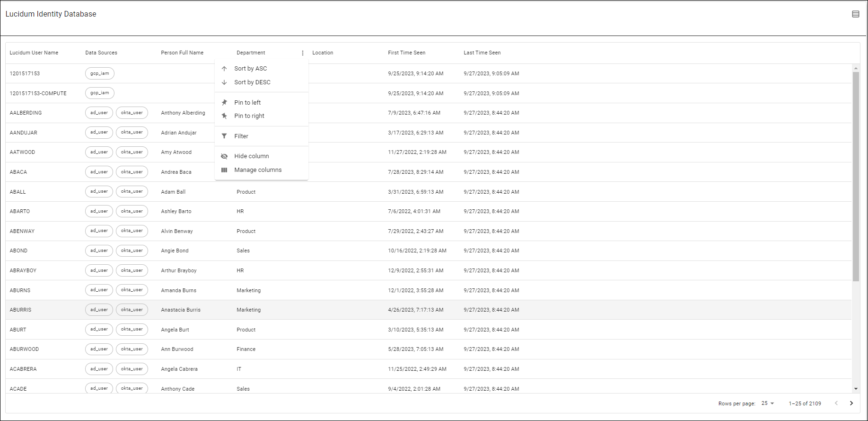
Task: Click the previous page arrow
Action: pos(836,403)
